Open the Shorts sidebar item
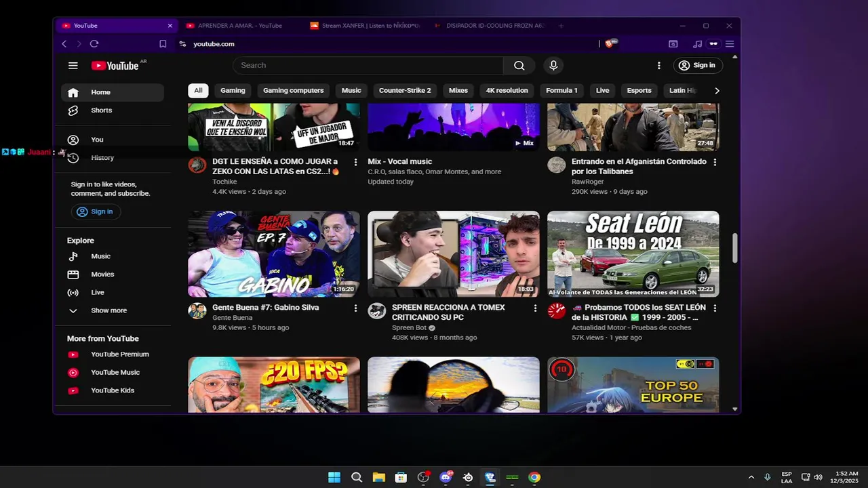This screenshot has height=488, width=868. (113, 110)
